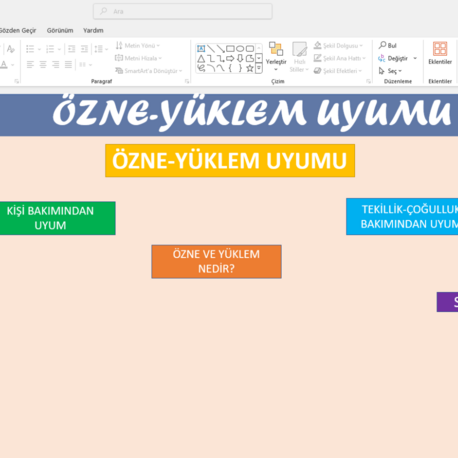Open the Metin Yönü dropdown
The height and width of the screenshot is (458, 458).
pos(137,45)
